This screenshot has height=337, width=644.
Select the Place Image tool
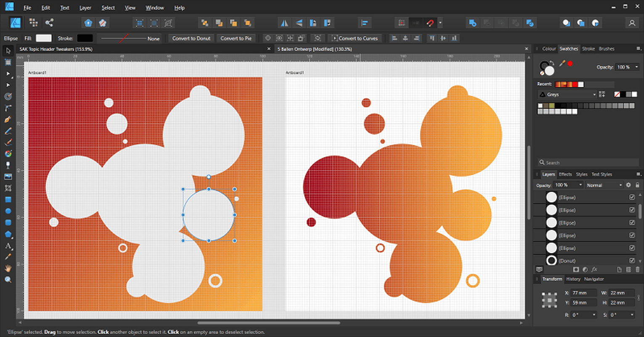(8, 177)
